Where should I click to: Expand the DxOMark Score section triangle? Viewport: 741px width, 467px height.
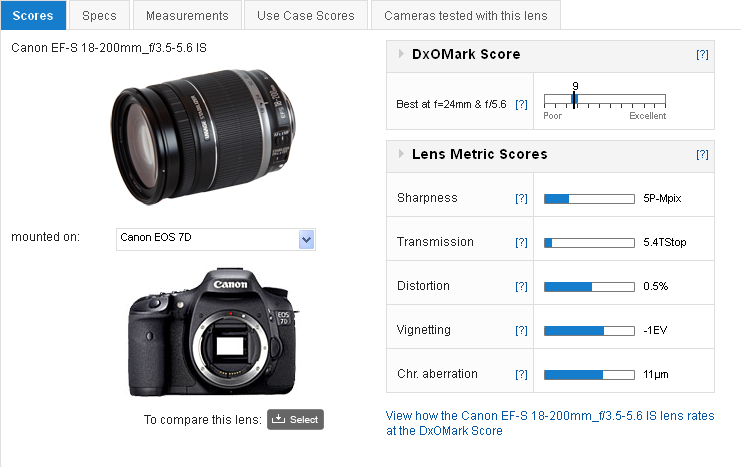(x=401, y=53)
